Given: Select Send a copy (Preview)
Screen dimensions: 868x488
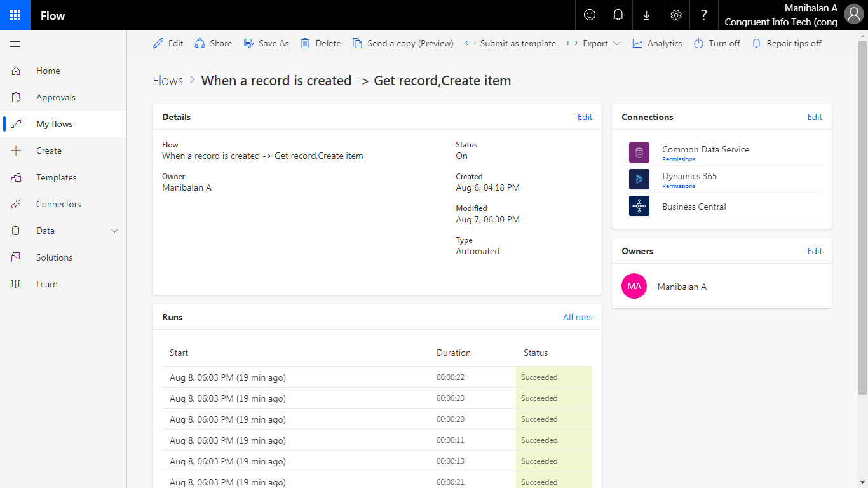Looking at the screenshot, I should point(403,43).
